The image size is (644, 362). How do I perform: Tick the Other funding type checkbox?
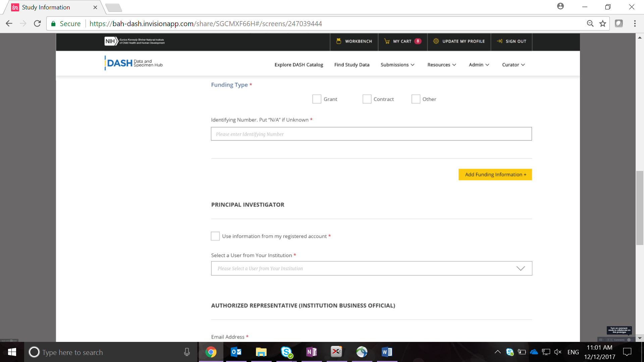click(x=416, y=99)
